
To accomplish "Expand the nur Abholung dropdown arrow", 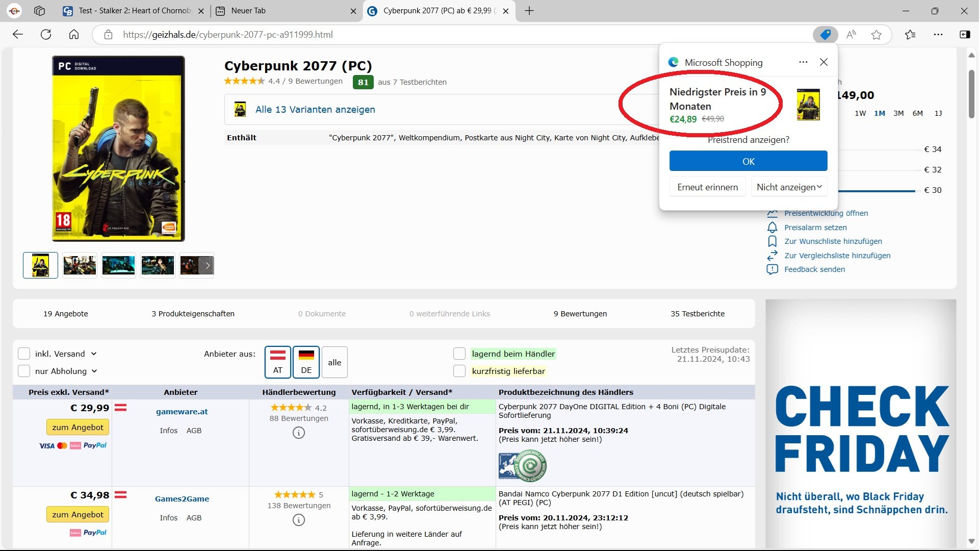I will coord(94,371).
